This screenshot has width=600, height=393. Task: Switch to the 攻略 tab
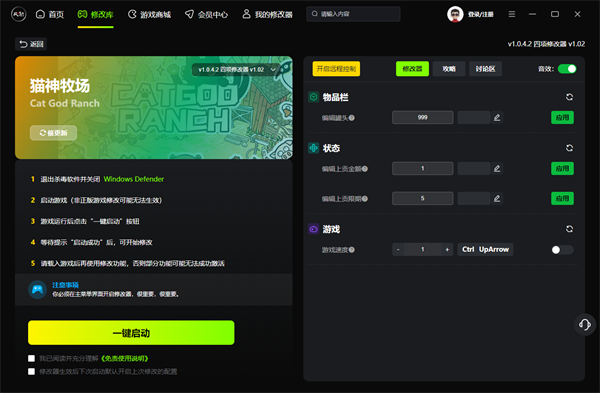tap(449, 69)
